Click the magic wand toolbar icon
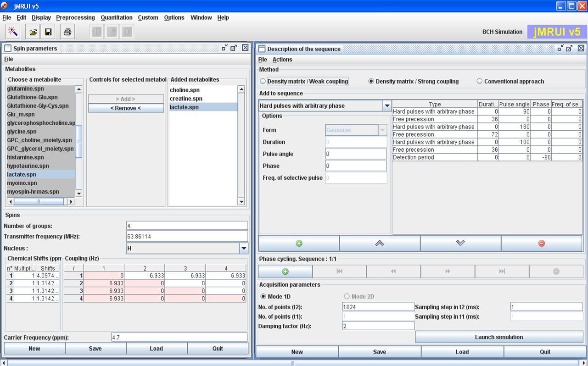Image resolution: width=588 pixels, height=366 pixels. point(13,32)
